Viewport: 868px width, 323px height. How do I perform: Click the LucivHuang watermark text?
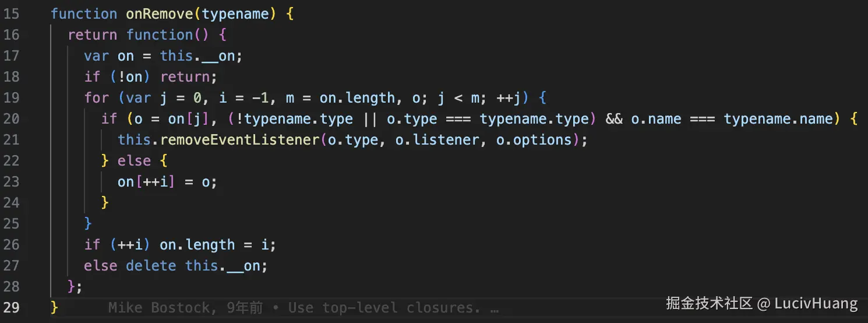coord(816,303)
